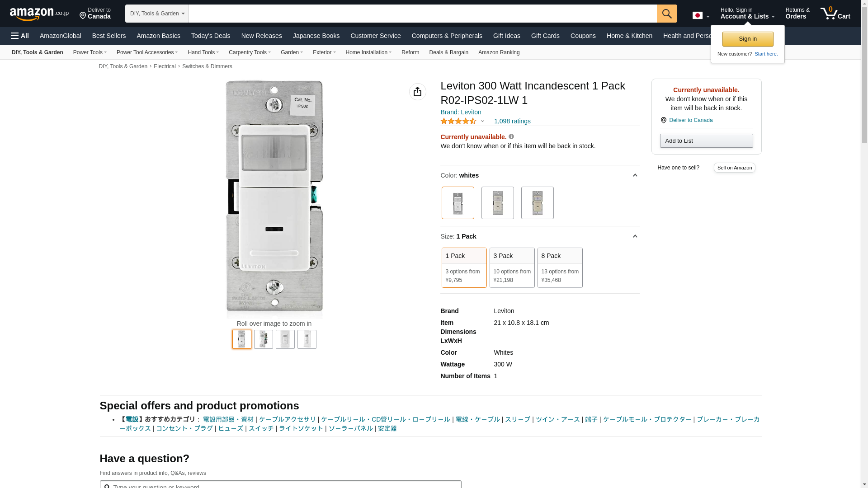
Task: Open the DIY, Tools & Garden search category dropdown
Action: coord(157,14)
